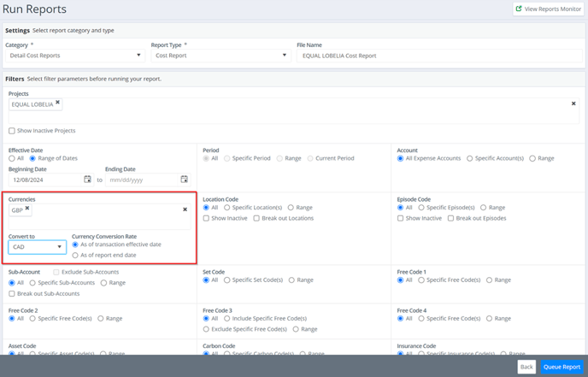Clear all projects with the X icon

(x=573, y=103)
